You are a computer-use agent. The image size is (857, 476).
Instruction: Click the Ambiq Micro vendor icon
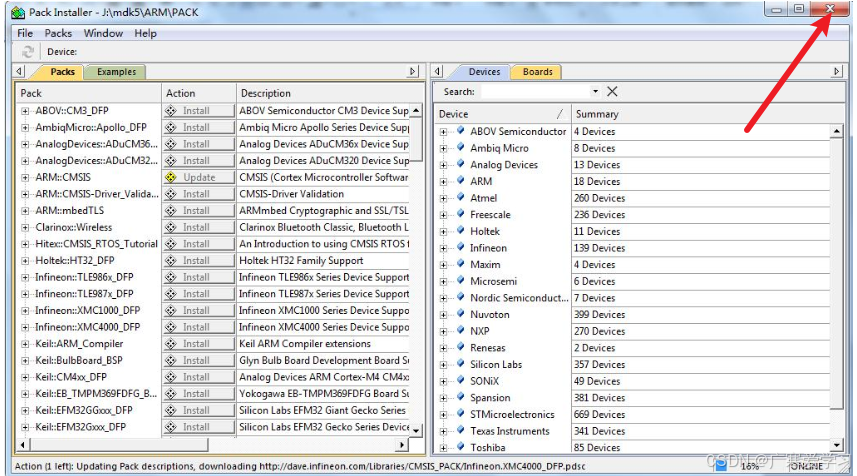(460, 148)
